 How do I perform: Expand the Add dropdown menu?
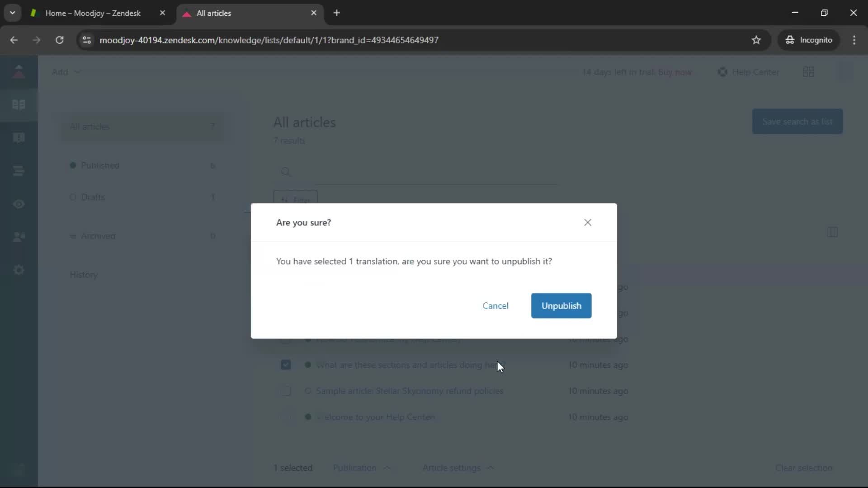[66, 72]
